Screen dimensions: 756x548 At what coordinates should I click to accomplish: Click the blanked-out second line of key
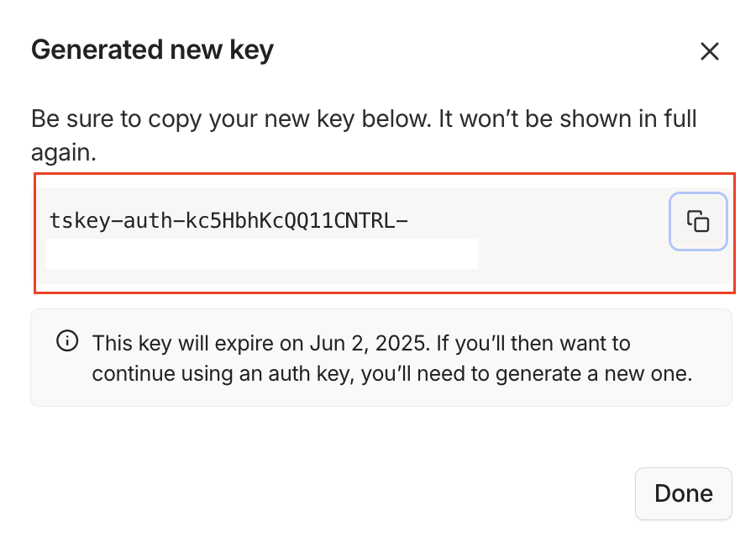tap(262, 253)
